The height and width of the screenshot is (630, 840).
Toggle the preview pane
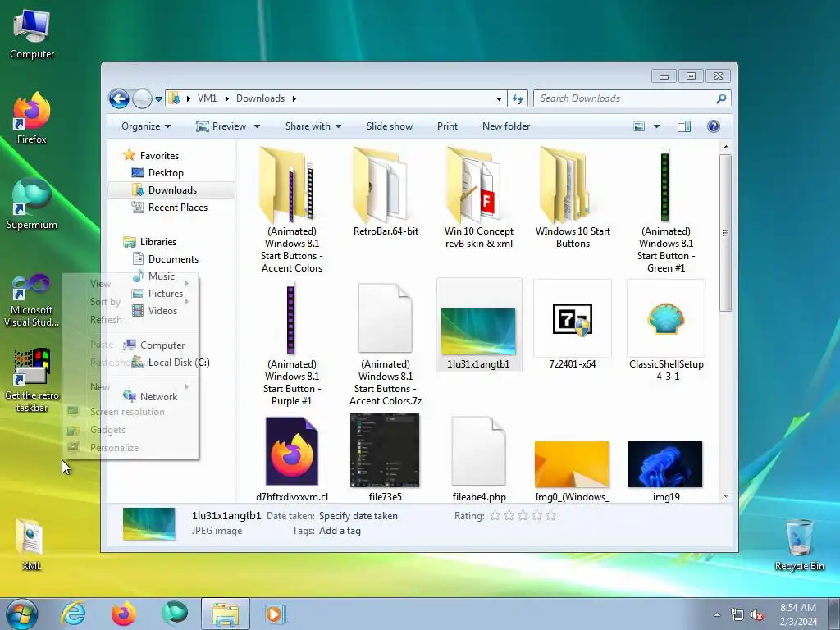[684, 126]
